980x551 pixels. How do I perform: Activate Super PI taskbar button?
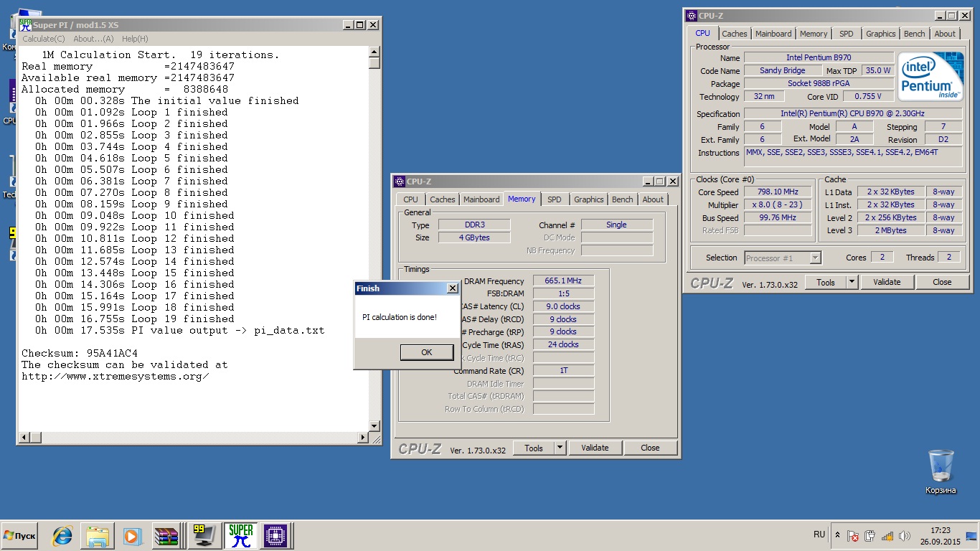point(240,536)
